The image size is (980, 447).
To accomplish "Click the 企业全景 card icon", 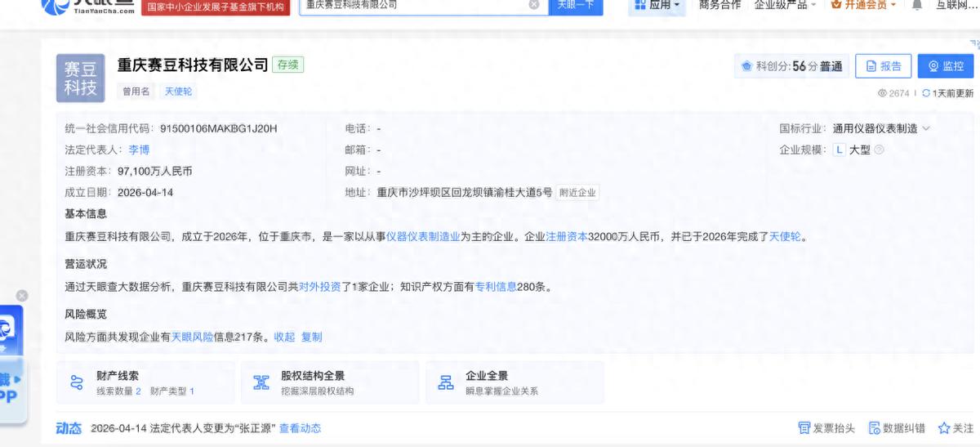I will tap(446, 382).
